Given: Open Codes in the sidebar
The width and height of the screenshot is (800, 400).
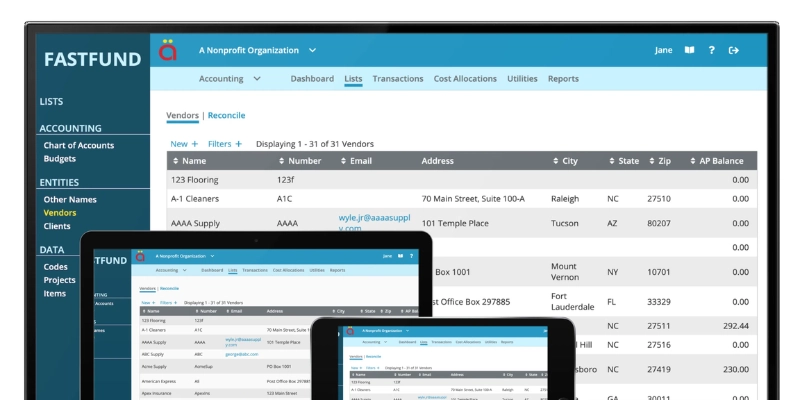Looking at the screenshot, I should [55, 267].
